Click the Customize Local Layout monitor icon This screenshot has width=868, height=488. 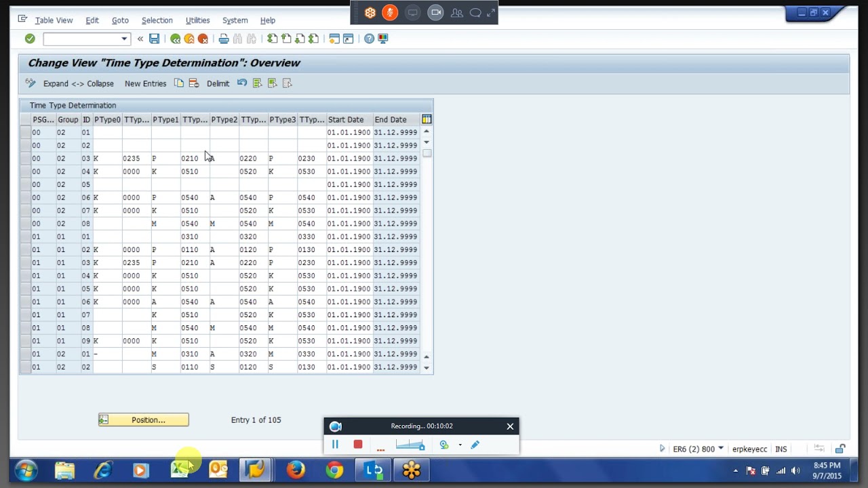(x=383, y=39)
